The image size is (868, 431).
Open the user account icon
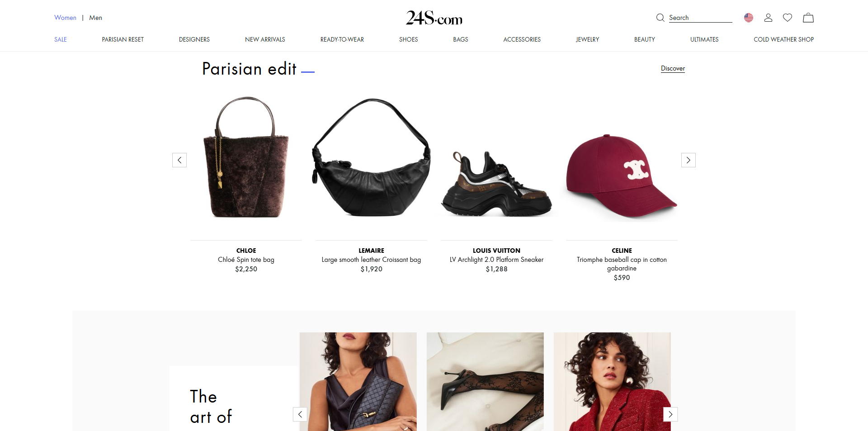768,18
